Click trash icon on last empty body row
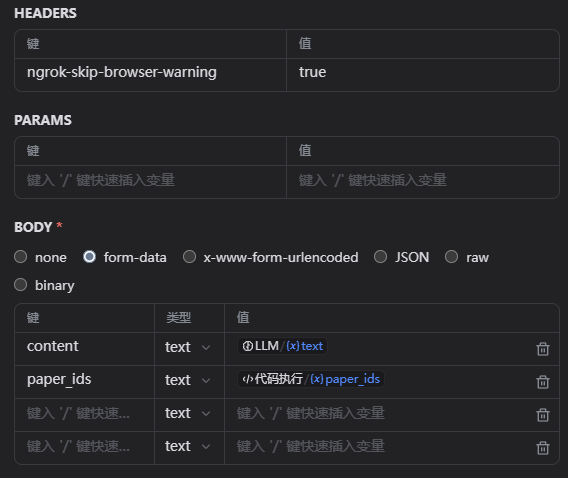Screen dimensions: 568x478 pyautogui.click(x=543, y=448)
